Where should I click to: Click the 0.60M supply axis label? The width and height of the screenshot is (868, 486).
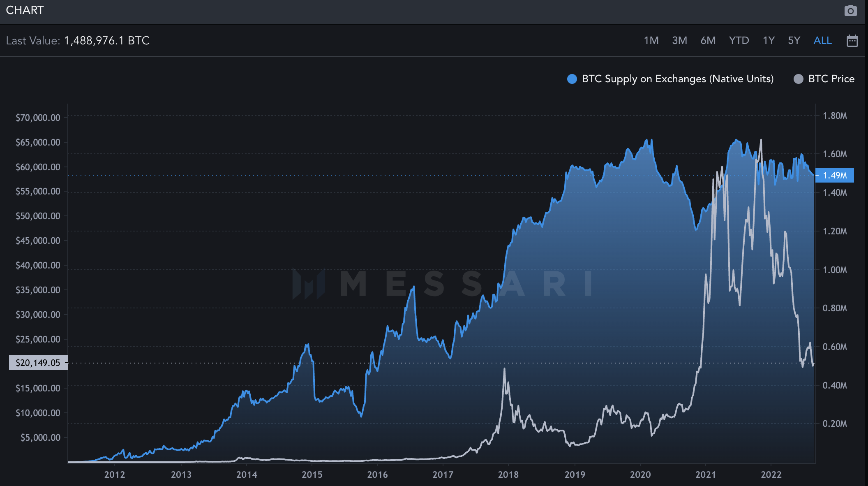click(x=835, y=347)
